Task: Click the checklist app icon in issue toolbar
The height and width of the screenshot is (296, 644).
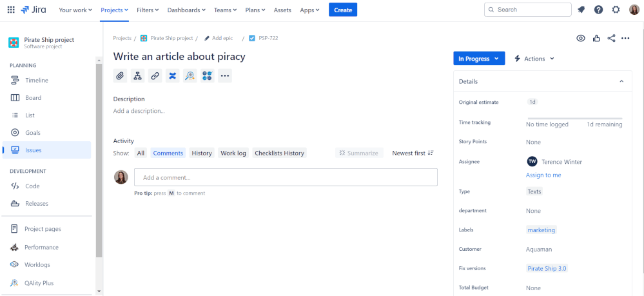Action: coord(208,75)
